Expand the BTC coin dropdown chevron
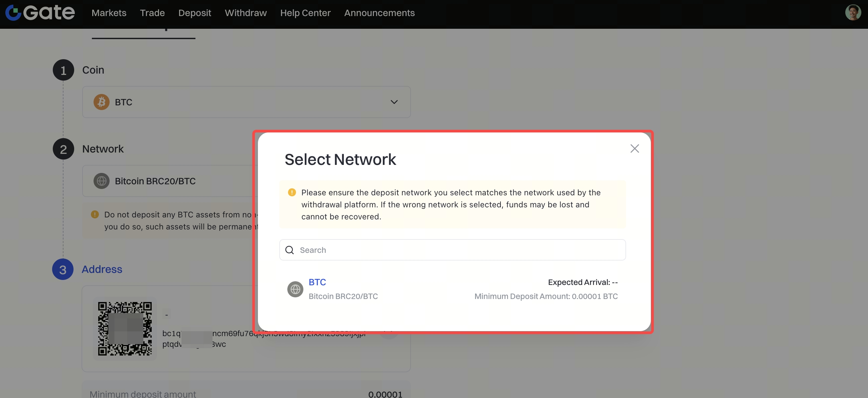The width and height of the screenshot is (868, 398). 394,102
